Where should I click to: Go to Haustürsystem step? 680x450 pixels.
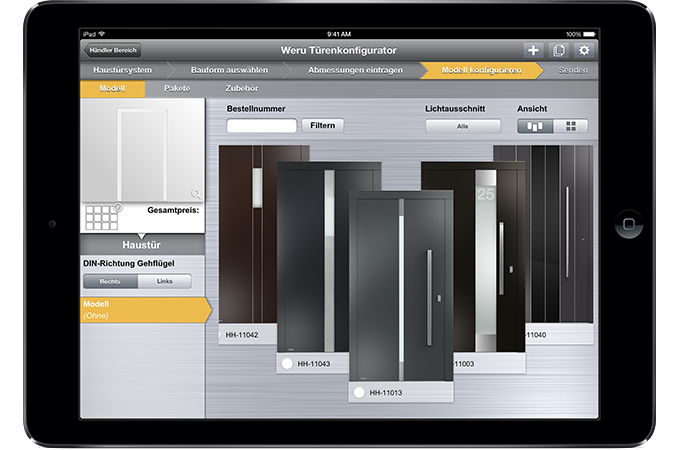(123, 70)
